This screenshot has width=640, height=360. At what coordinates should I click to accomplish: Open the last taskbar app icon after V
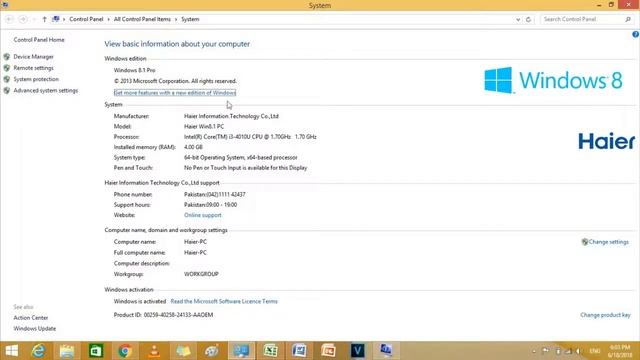pyautogui.click(x=386, y=351)
